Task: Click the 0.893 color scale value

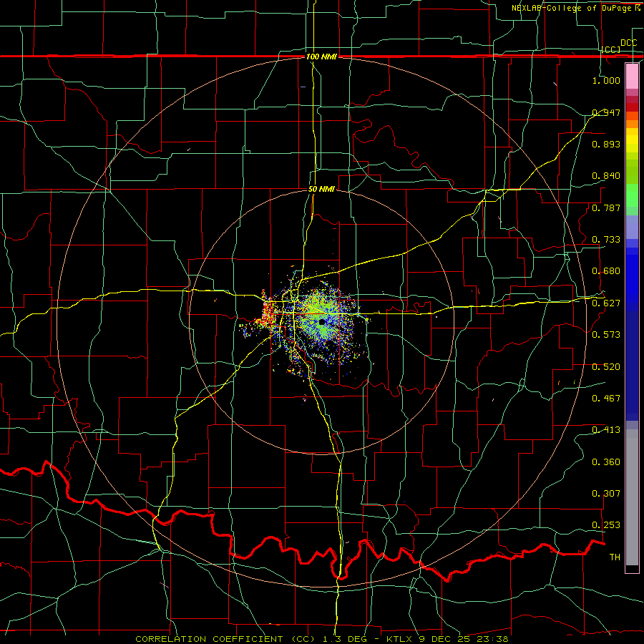Action: (606, 144)
